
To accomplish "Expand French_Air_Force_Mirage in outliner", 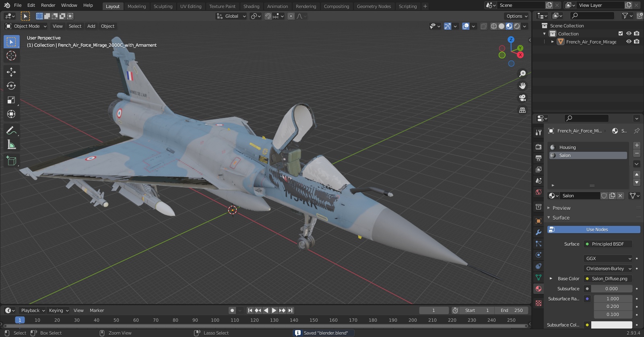I will coord(553,41).
